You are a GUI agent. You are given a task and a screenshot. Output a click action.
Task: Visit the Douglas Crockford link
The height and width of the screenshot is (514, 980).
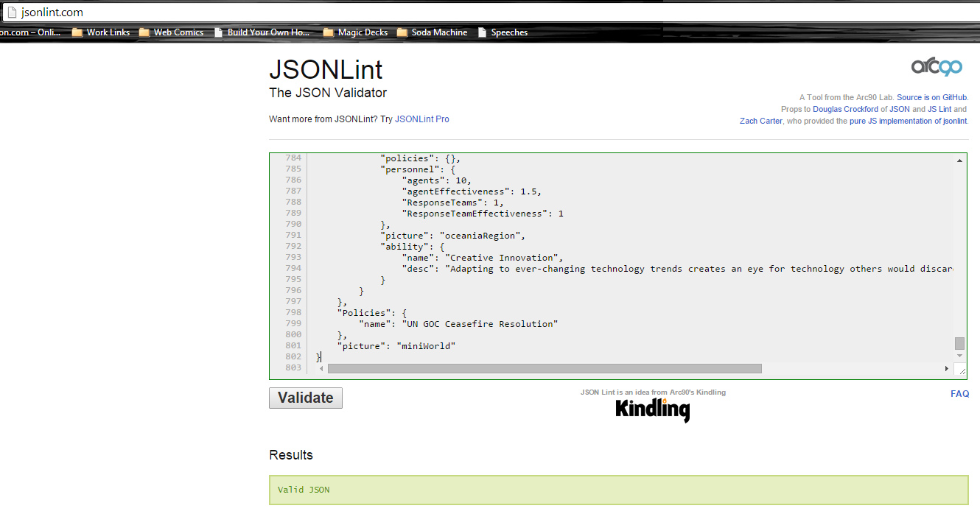(x=846, y=109)
